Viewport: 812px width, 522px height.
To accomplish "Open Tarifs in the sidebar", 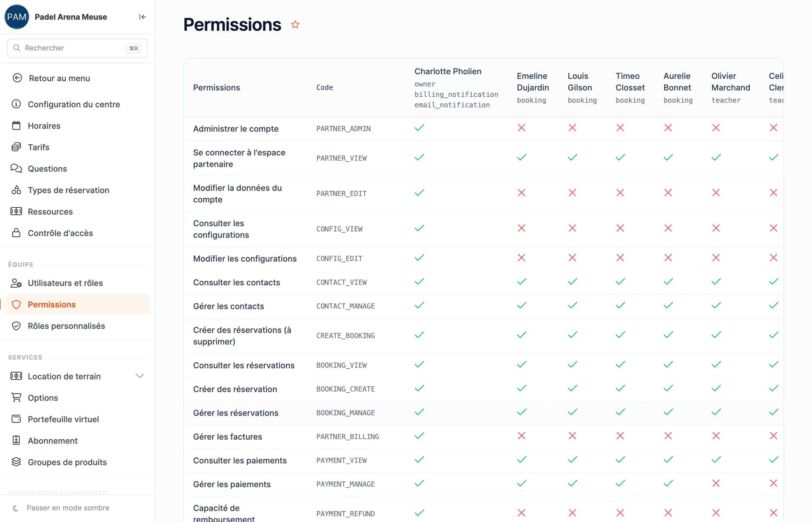I will [x=77, y=147].
